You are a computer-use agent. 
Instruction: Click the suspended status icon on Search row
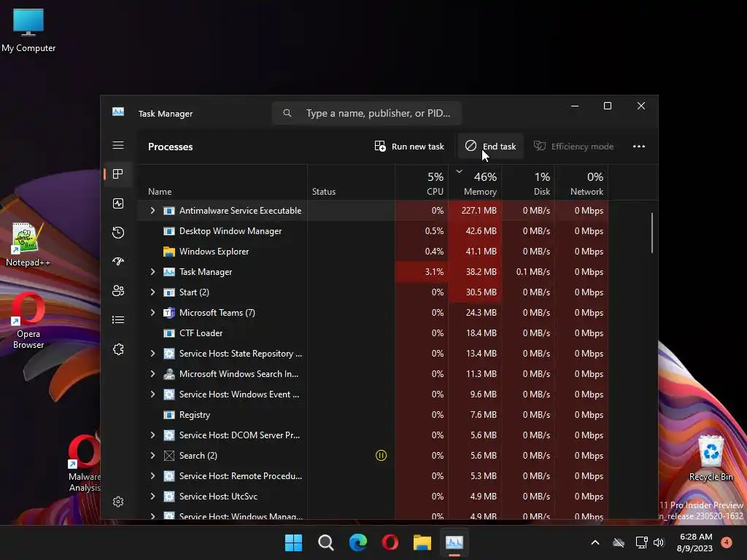(381, 456)
